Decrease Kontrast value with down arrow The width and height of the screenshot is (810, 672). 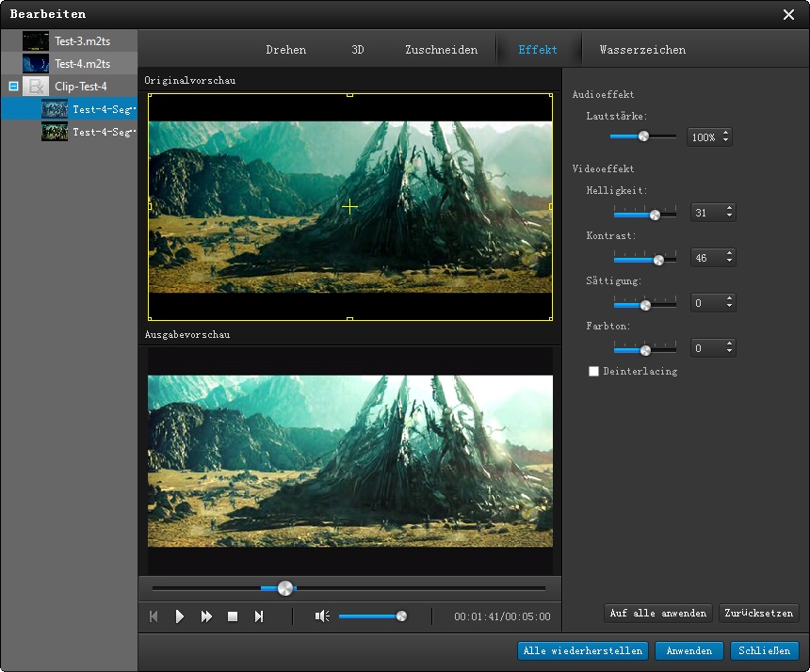click(x=729, y=261)
